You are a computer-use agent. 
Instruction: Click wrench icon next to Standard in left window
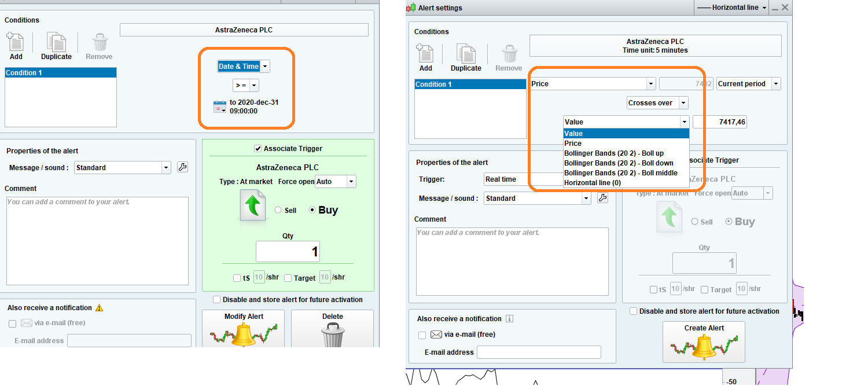click(182, 167)
